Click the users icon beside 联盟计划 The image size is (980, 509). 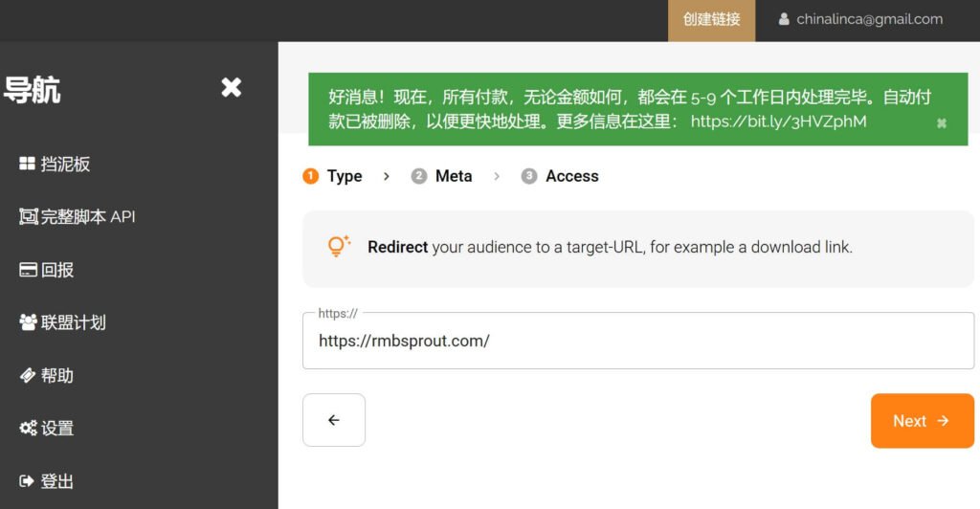pos(28,322)
